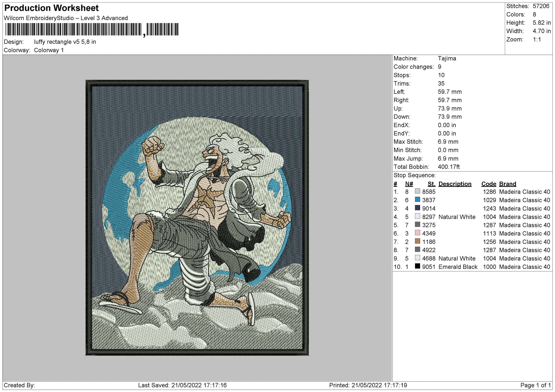Click the embroidery design preview image
Image resolution: width=555 pixels, height=392 pixels.
[197, 218]
